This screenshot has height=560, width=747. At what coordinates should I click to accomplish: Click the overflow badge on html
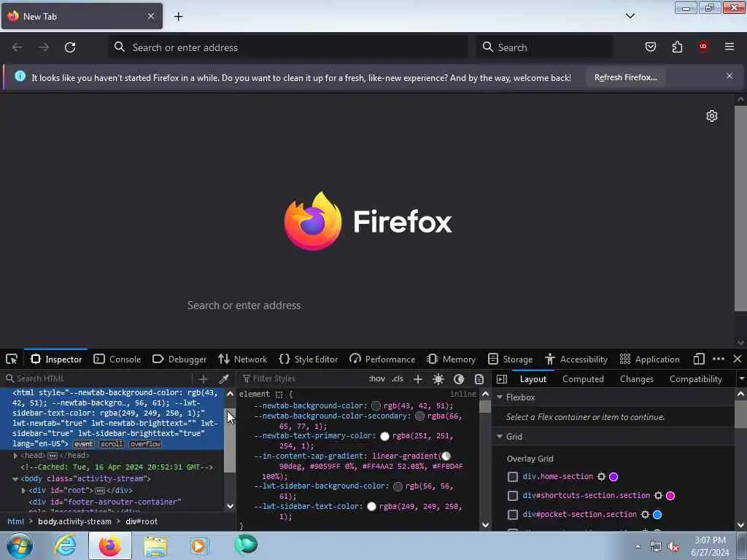(x=145, y=444)
